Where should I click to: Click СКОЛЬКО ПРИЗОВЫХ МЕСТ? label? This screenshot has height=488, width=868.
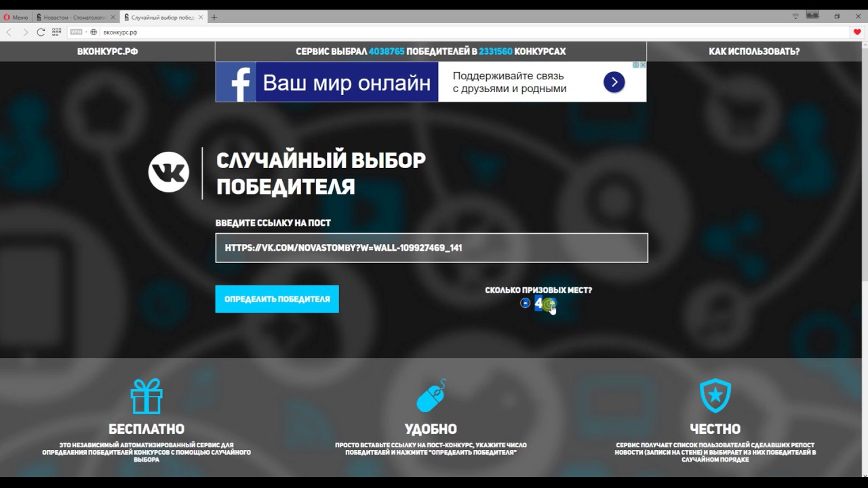pos(538,290)
